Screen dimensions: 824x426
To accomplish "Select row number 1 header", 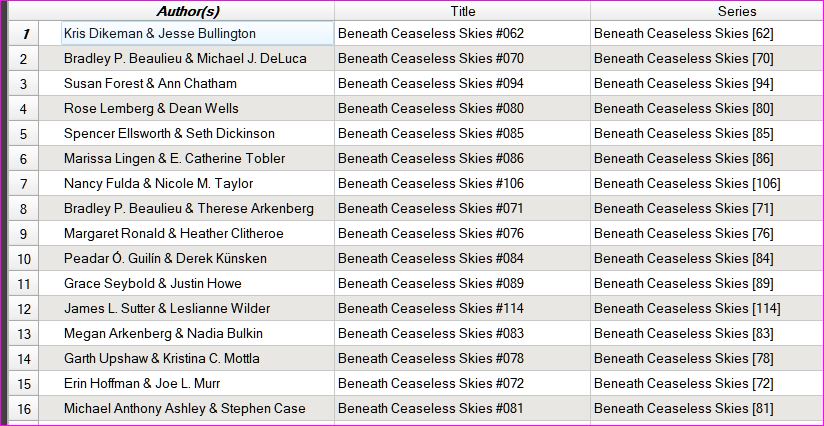I will tap(24, 33).
